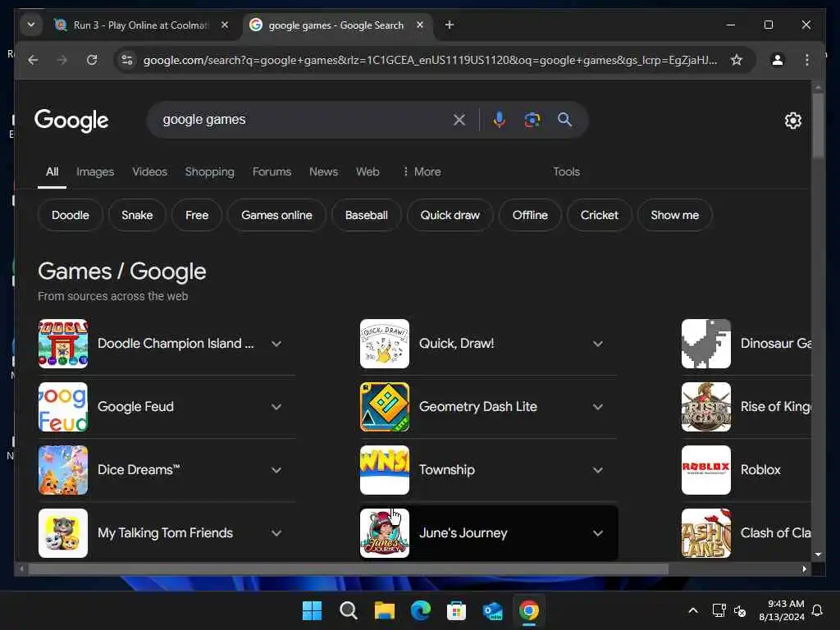Screen dimensions: 840x630
Task: Filter by the Baseball chip
Action: pyautogui.click(x=367, y=216)
